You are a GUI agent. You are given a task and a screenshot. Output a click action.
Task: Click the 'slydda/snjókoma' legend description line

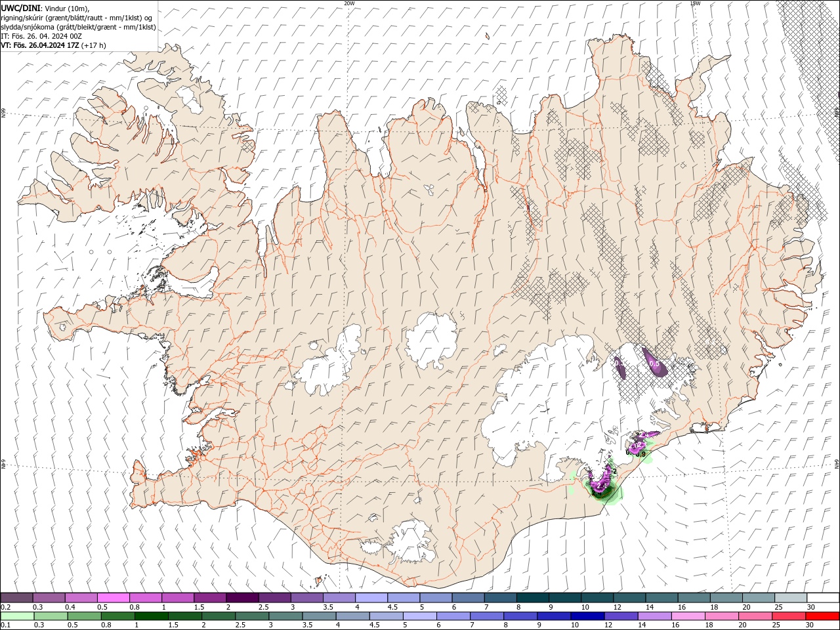pyautogui.click(x=78, y=27)
